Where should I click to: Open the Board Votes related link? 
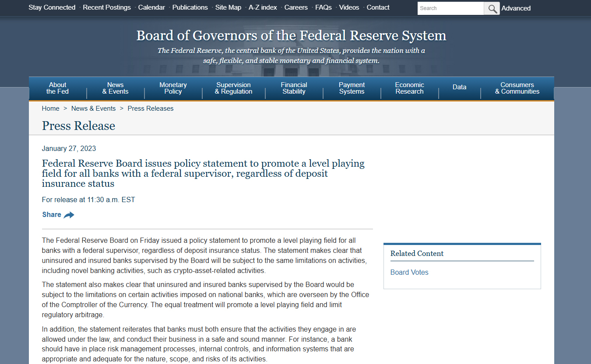click(x=409, y=272)
